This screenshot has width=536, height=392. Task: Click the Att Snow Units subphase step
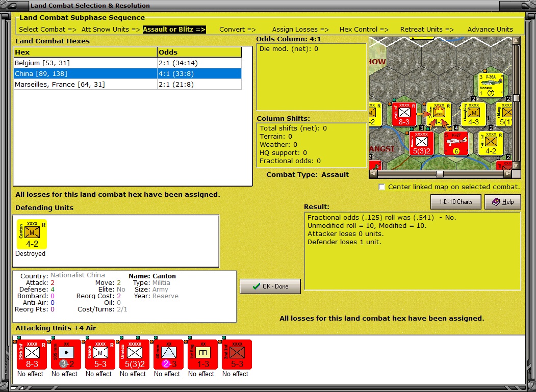[111, 30]
